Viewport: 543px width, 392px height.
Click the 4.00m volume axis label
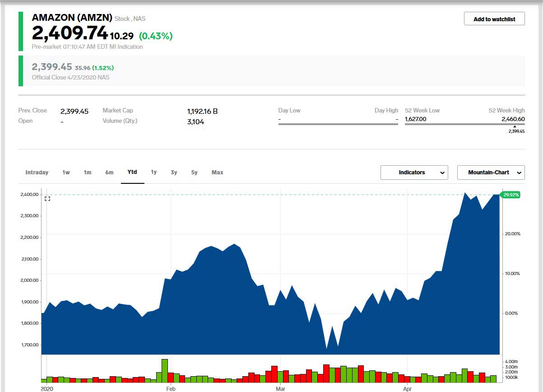pyautogui.click(x=511, y=362)
